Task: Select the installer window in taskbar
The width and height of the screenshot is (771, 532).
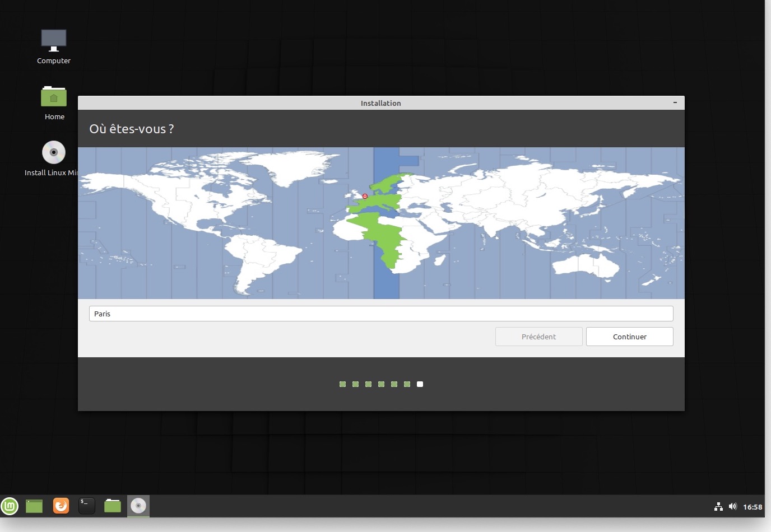Action: pyautogui.click(x=138, y=506)
